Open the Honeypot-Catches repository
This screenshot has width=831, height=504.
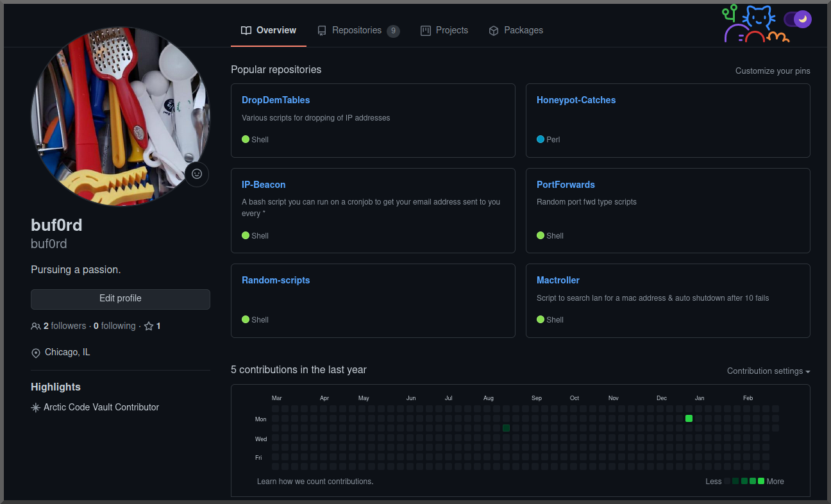point(576,100)
